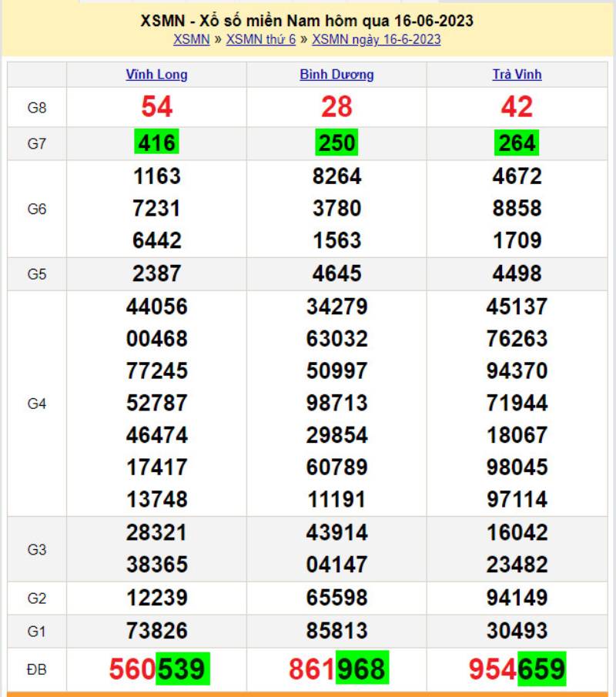Open 'XSMN ngày 16-6-2023' link
Viewport: 616px width, 697px height.
pos(376,40)
